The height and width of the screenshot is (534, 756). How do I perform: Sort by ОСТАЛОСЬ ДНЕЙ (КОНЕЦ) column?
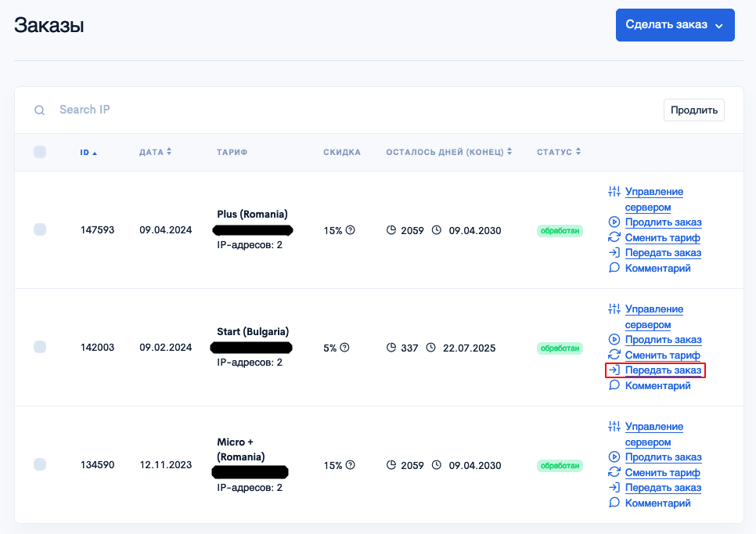(x=449, y=152)
